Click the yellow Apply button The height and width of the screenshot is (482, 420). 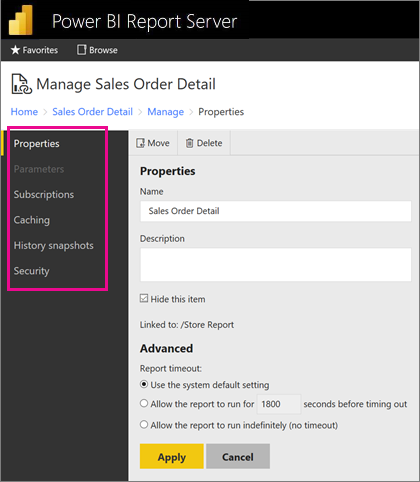coord(172,456)
